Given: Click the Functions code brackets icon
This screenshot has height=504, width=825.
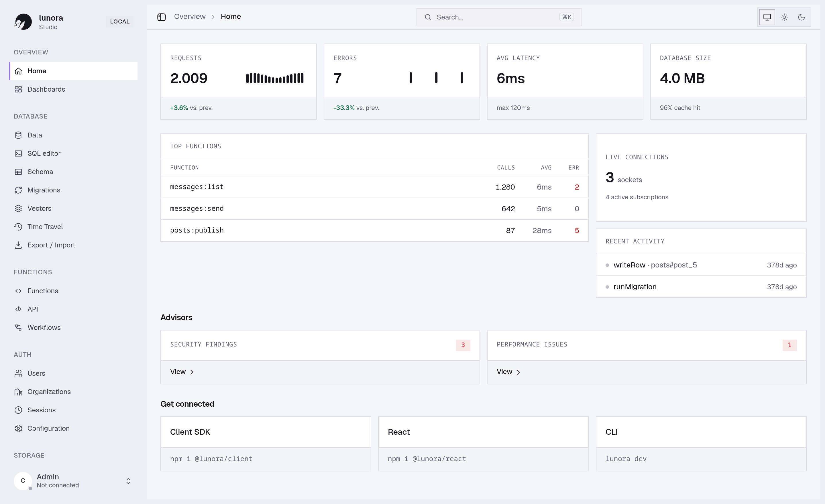Looking at the screenshot, I should click(x=18, y=291).
